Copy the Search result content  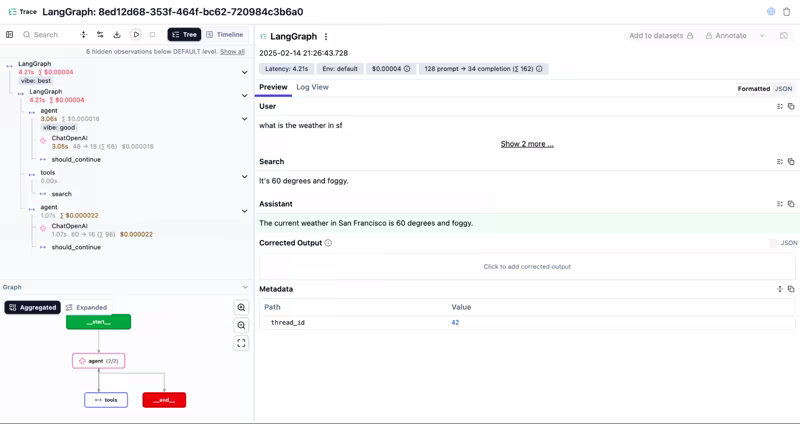(791, 161)
